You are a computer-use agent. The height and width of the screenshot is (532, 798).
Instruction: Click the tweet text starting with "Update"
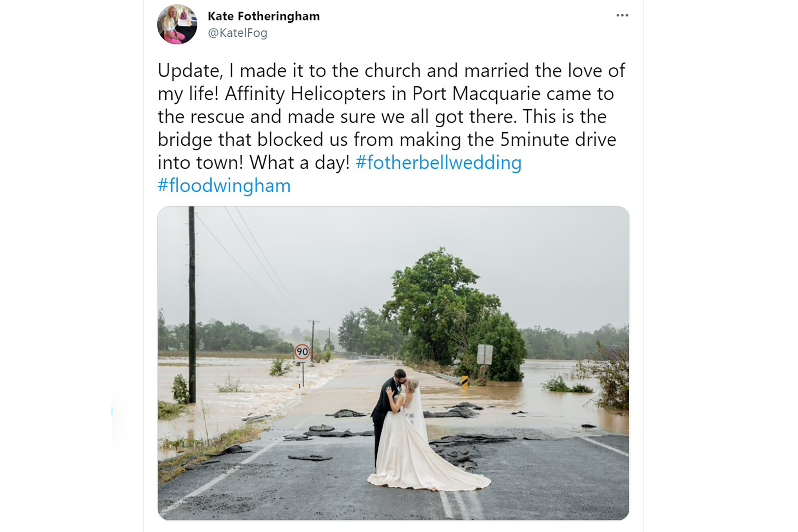[391, 71]
